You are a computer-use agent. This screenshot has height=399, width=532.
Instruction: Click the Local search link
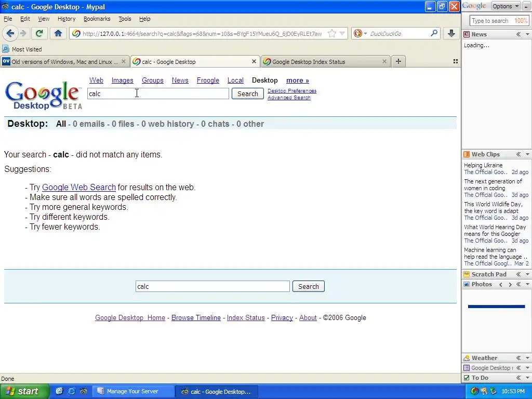tap(235, 81)
